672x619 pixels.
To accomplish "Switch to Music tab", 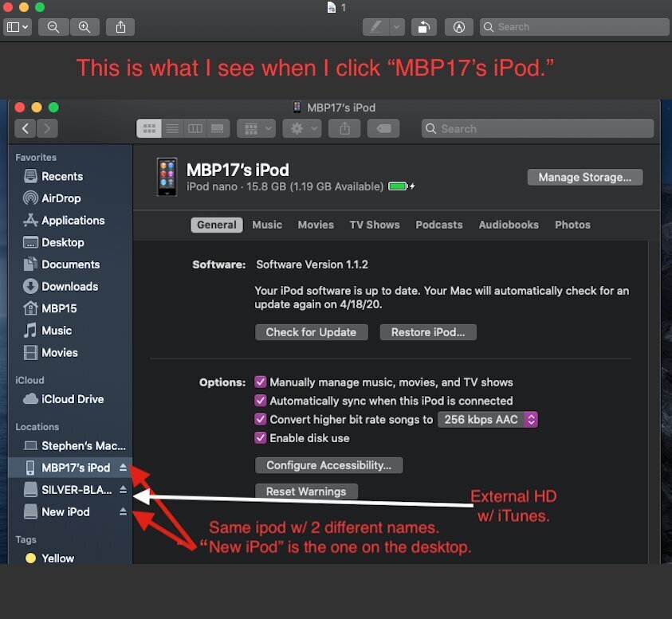I will click(267, 225).
